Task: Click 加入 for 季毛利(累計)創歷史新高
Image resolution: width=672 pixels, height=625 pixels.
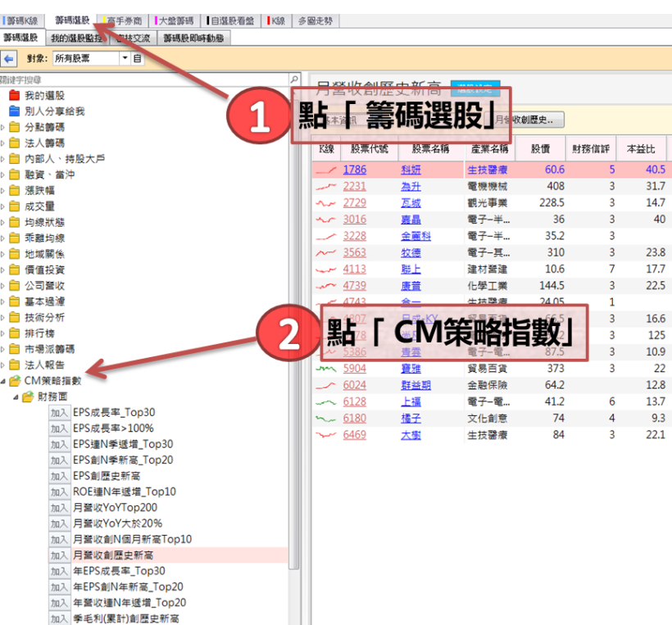Action: coord(59,618)
